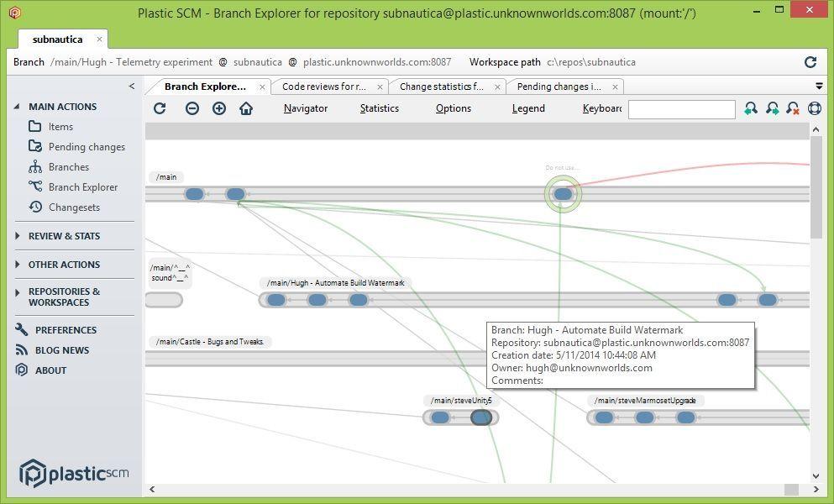Select the dark-outlined changeset on steveUnity5
The height and width of the screenshot is (504, 834).
tap(481, 417)
